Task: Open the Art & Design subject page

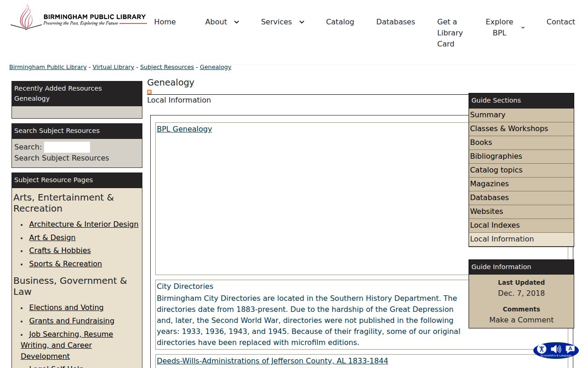Action: point(52,237)
